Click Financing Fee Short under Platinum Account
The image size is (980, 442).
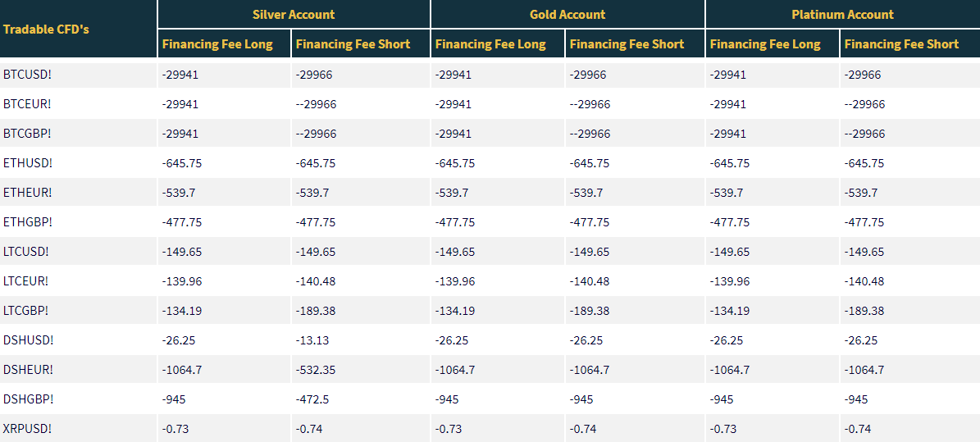(901, 44)
